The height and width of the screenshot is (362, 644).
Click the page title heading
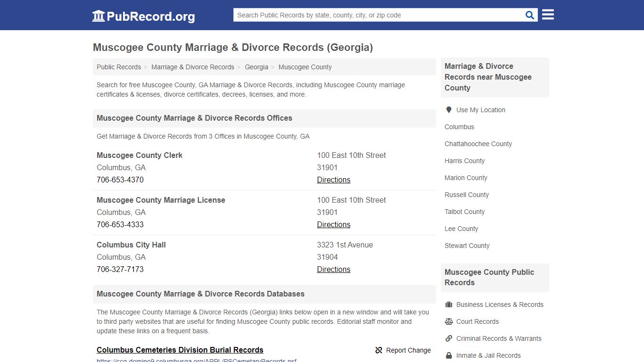click(x=233, y=47)
